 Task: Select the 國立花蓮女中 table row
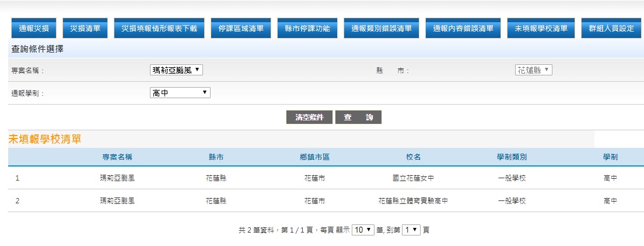tap(413, 178)
